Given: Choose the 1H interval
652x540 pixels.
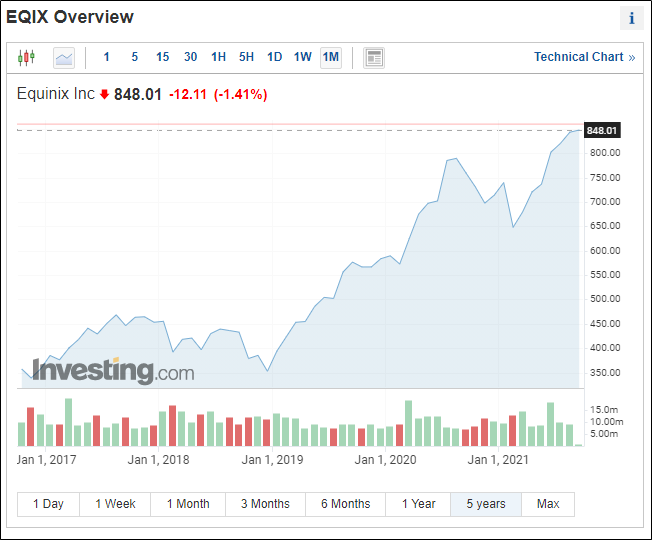Looking at the screenshot, I should click(x=218, y=57).
